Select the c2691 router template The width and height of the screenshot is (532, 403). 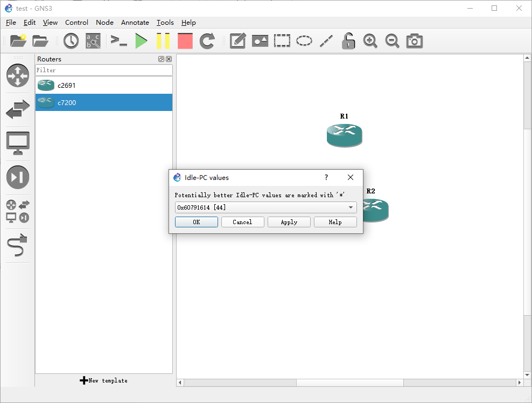(x=104, y=86)
